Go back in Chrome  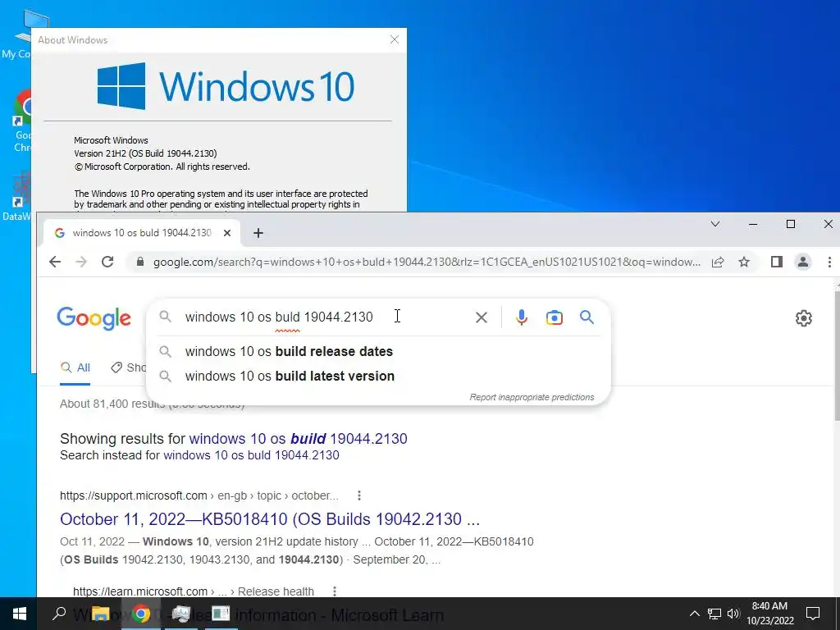(x=55, y=262)
